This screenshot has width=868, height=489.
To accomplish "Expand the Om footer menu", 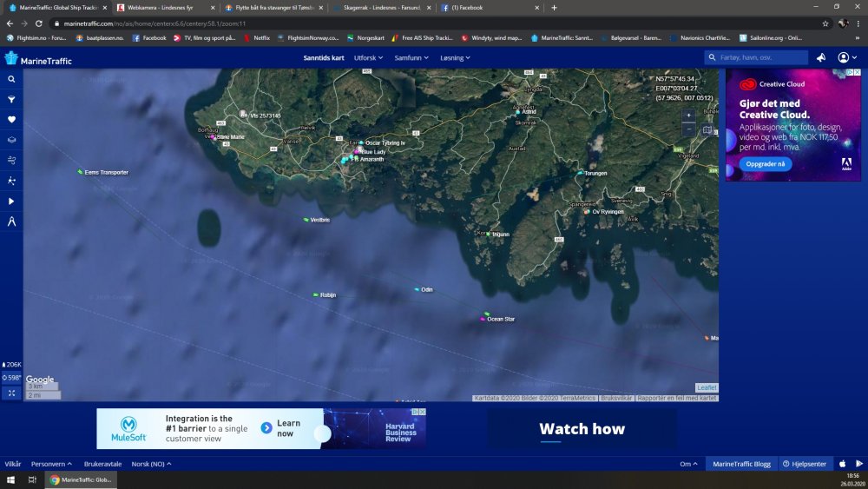I will tap(688, 464).
